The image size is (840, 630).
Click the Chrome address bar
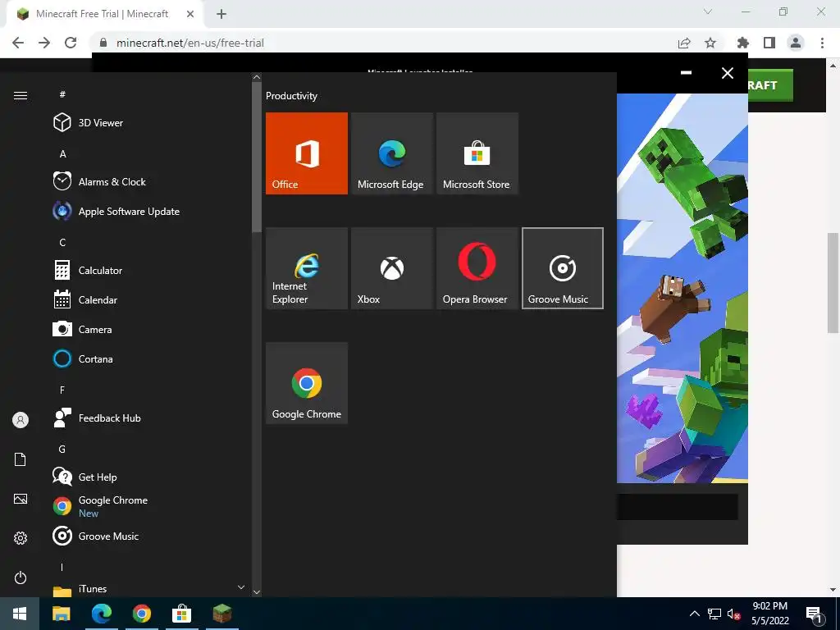tap(386, 43)
